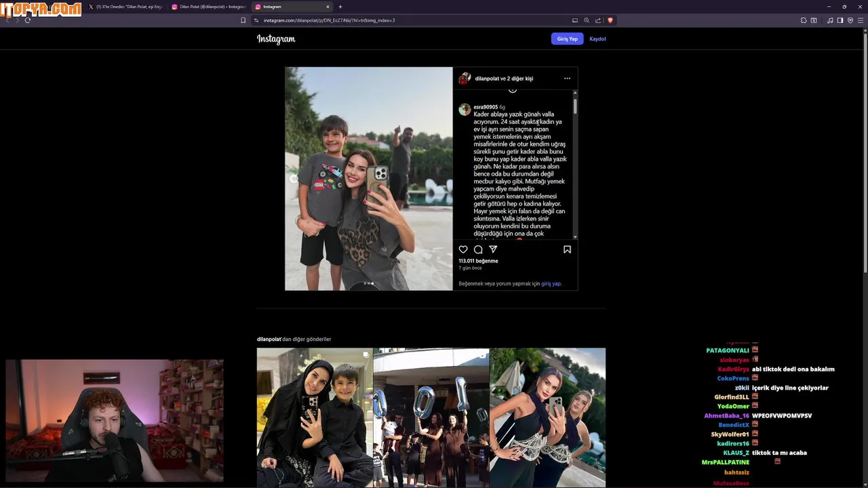Open dilanpolat username in post header
Viewport: 868px width, 488px height.
click(x=487, y=79)
